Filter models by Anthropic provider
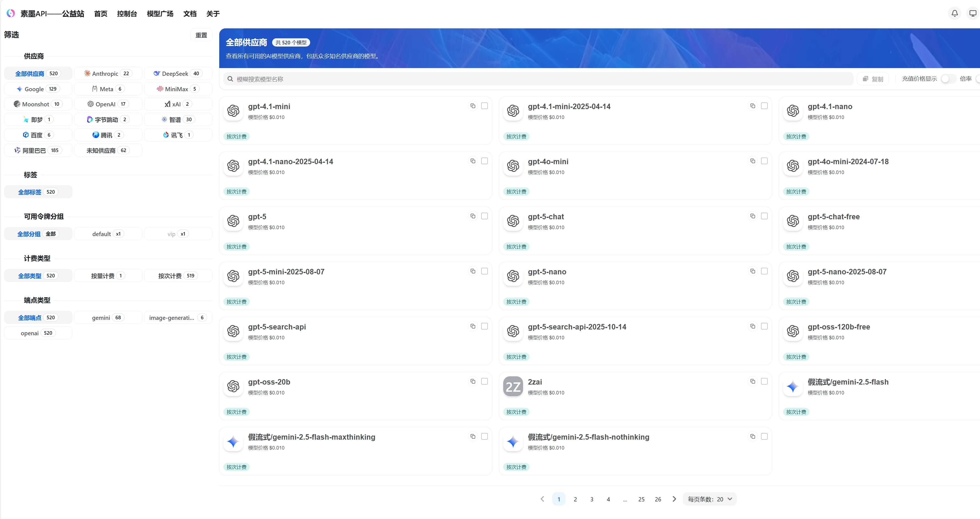This screenshot has height=519, width=980. [x=108, y=73]
